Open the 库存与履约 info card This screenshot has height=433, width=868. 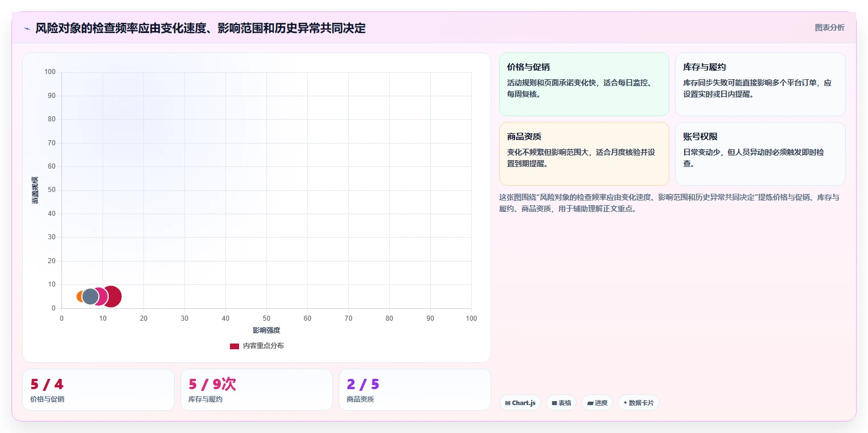click(760, 84)
